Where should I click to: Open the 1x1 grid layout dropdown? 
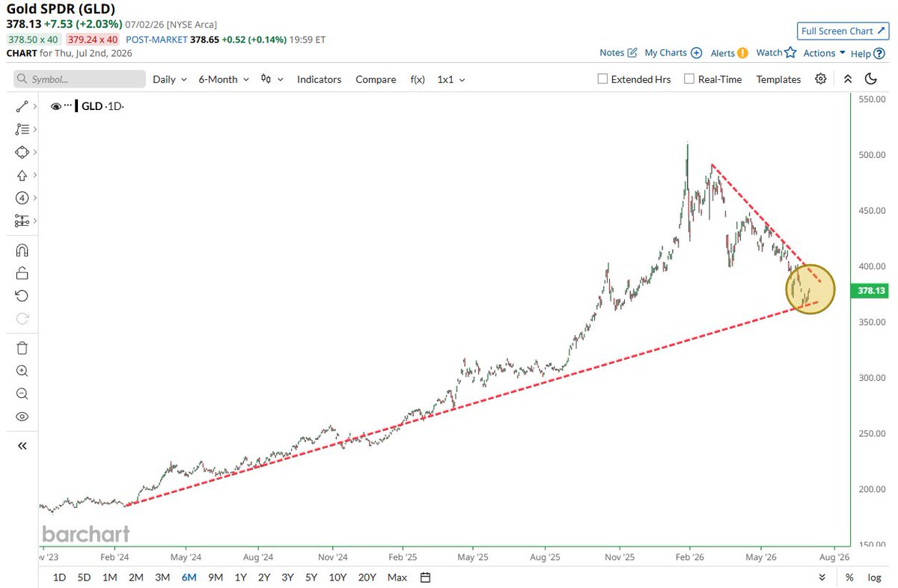click(x=451, y=79)
